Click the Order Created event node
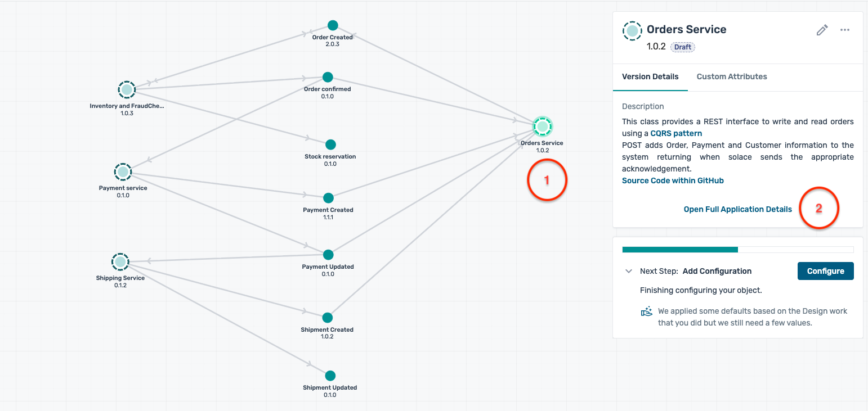Screen dimensions: 868x411 (x=333, y=25)
